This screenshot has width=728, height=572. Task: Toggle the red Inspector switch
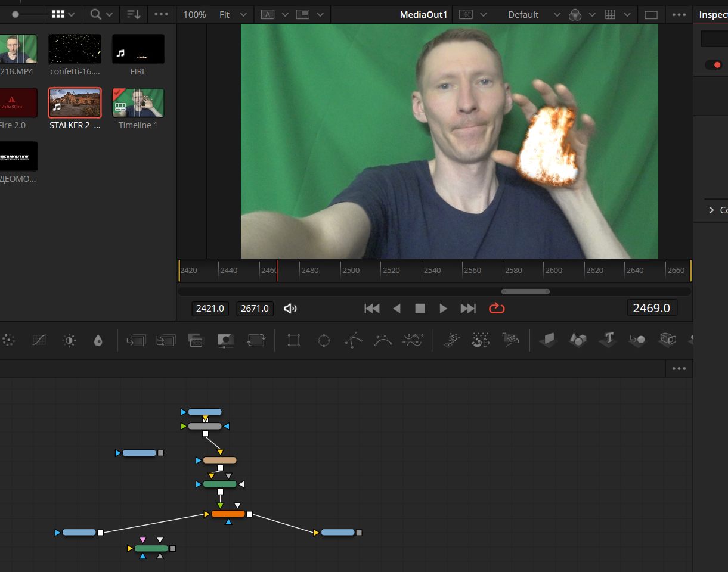coord(713,65)
